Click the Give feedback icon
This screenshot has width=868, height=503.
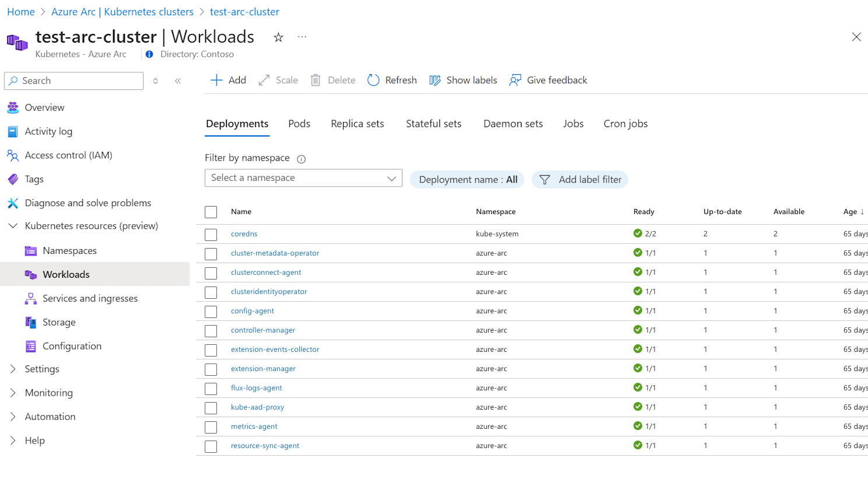[514, 80]
